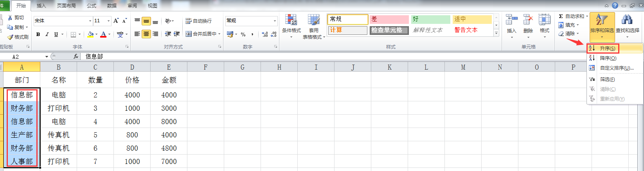The height and width of the screenshot is (171, 644).
Task: Decrease font size with the small A icon
Action: click(124, 21)
